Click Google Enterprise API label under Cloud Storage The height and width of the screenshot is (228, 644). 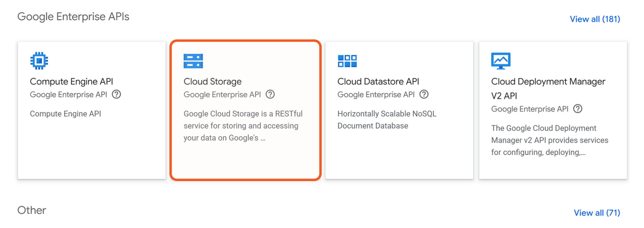tap(222, 95)
